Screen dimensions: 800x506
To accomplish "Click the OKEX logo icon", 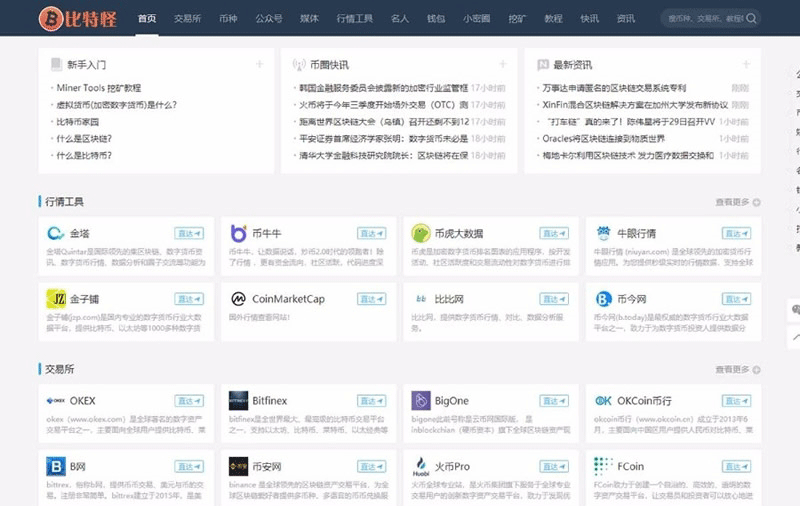I will pyautogui.click(x=56, y=401).
